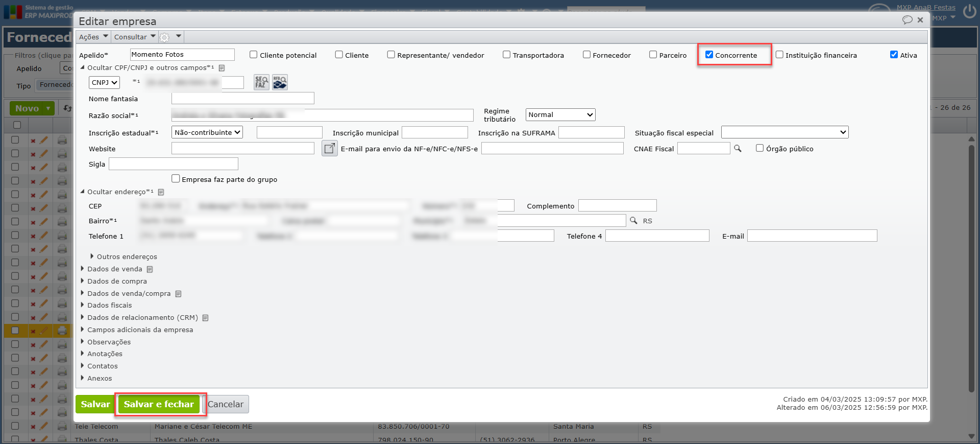Open the gear settings icon in dialog toolbar
Image resolution: width=980 pixels, height=444 pixels.
click(164, 37)
